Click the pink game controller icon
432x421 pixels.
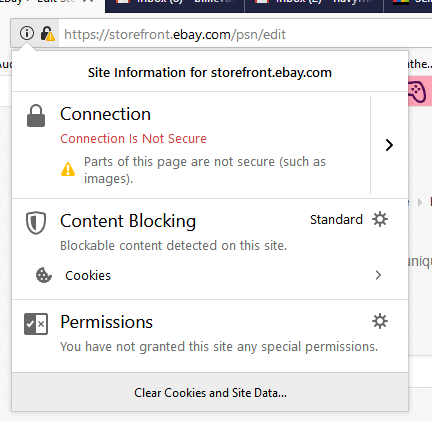tap(417, 91)
